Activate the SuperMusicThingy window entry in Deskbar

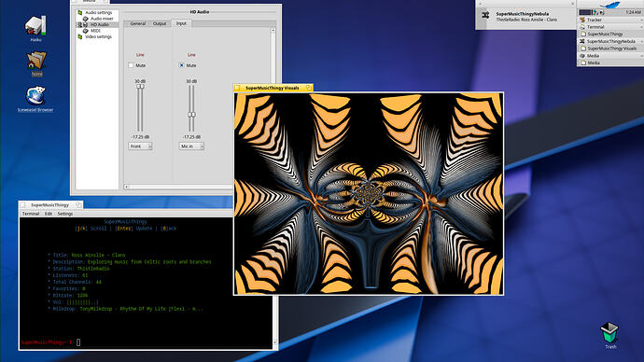pos(610,35)
